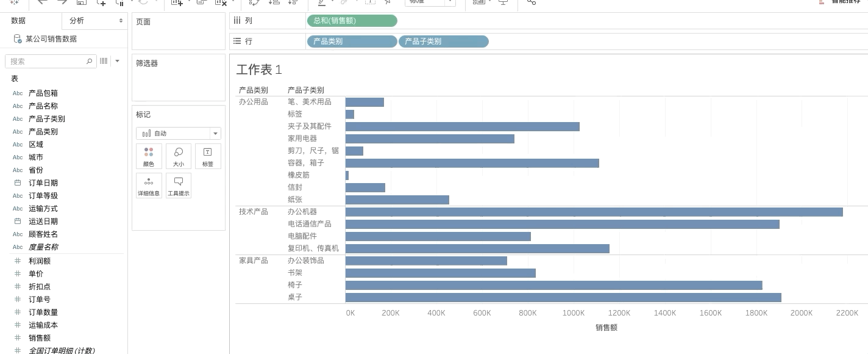Switch to the 数据 tab
Screen dimensions: 868x354
18,20
